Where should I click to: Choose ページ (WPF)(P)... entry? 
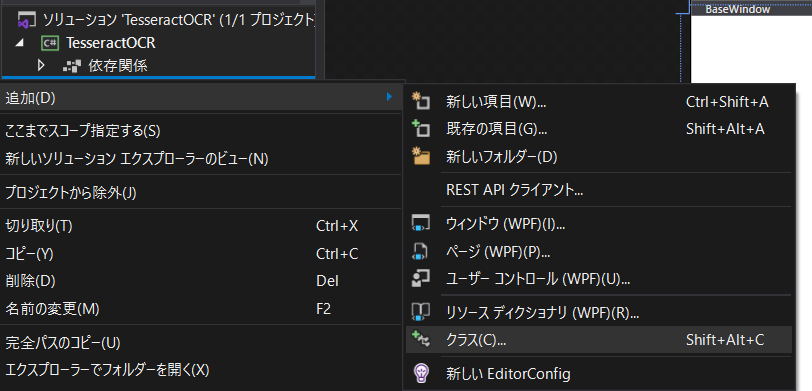click(x=599, y=252)
